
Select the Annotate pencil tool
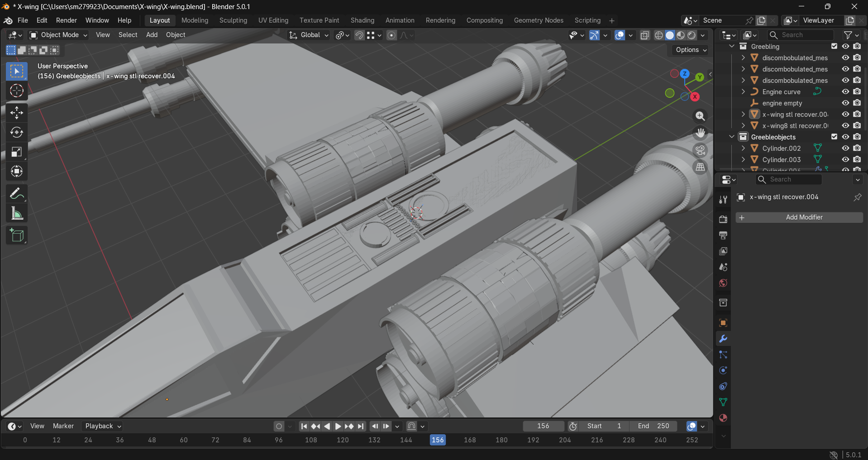pyautogui.click(x=17, y=194)
